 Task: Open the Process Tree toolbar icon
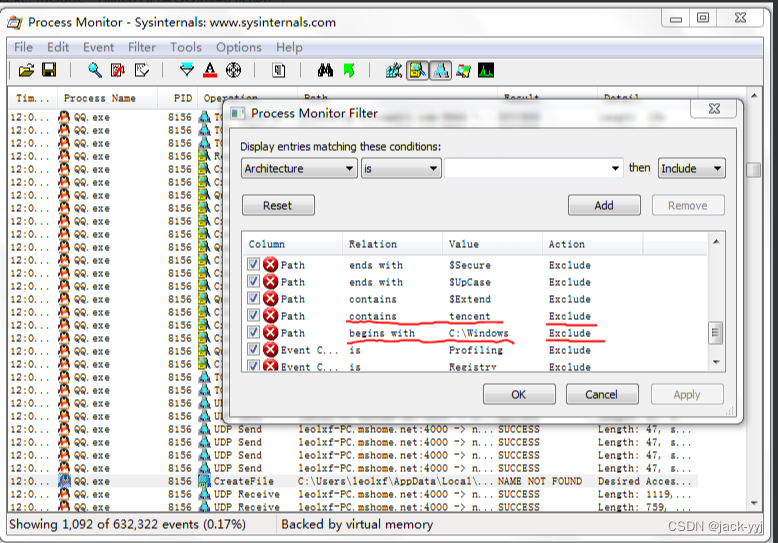(279, 70)
